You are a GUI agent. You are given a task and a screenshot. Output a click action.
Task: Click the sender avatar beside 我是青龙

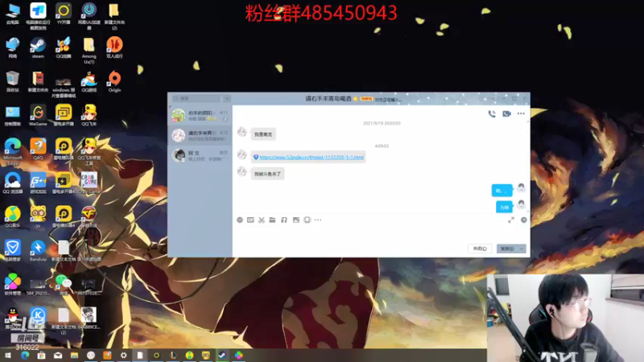click(242, 132)
